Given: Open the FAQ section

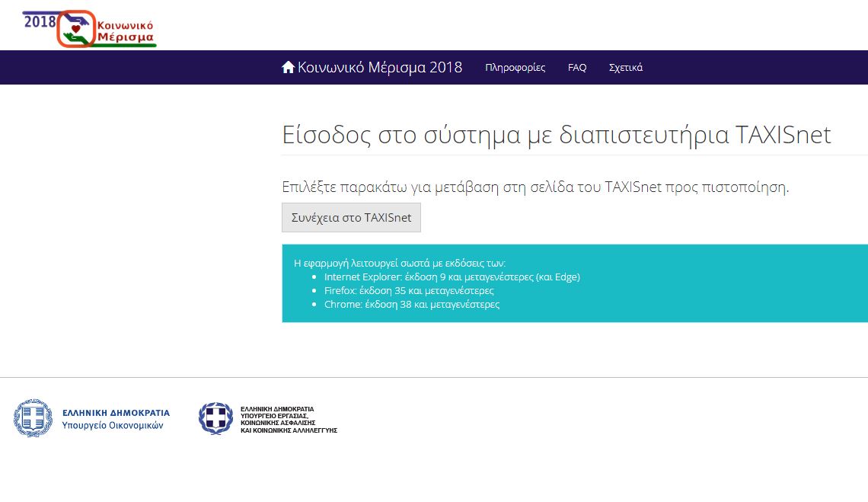Looking at the screenshot, I should coord(577,68).
